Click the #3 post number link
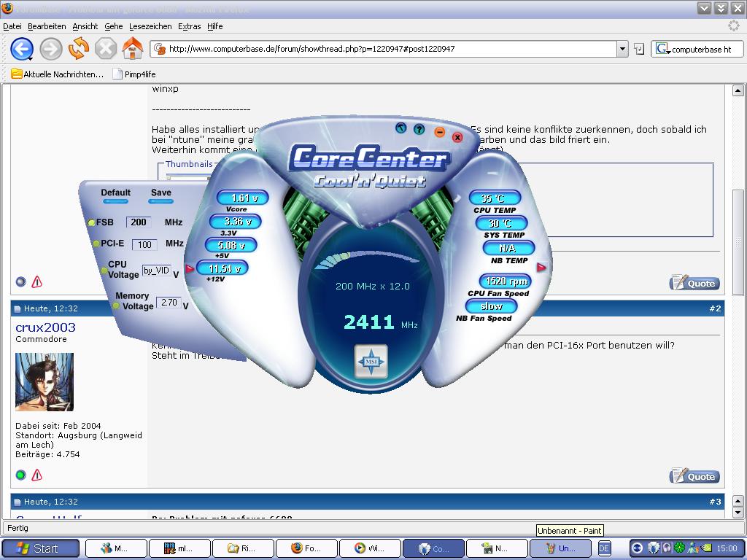This screenshot has height=560, width=747. pos(715,502)
